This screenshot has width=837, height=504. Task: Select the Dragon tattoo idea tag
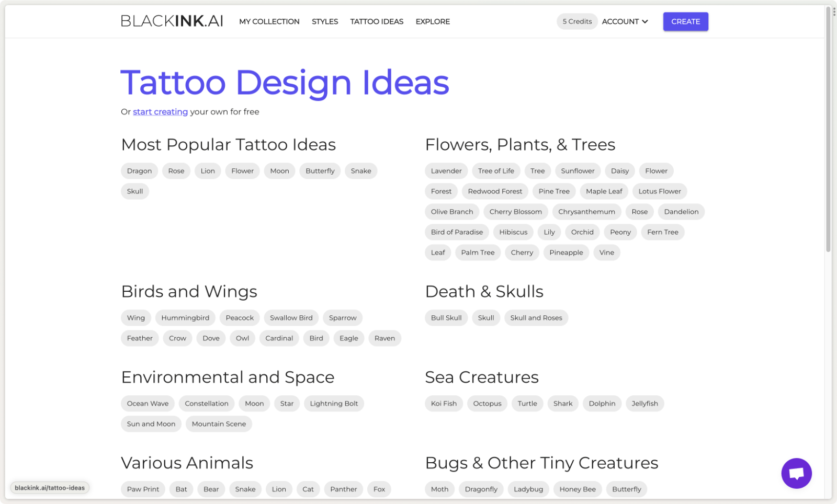tap(139, 171)
